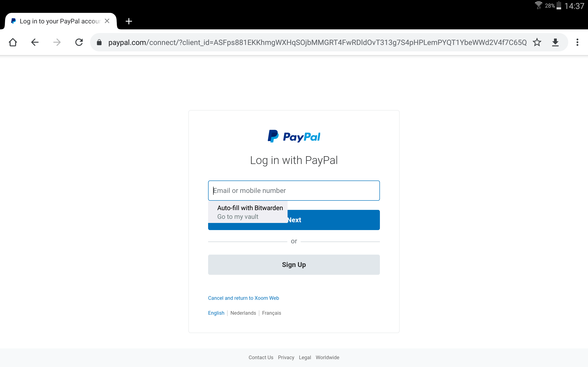This screenshot has height=367, width=588.
Task: Bookmark page using the star icon
Action: pyautogui.click(x=537, y=42)
